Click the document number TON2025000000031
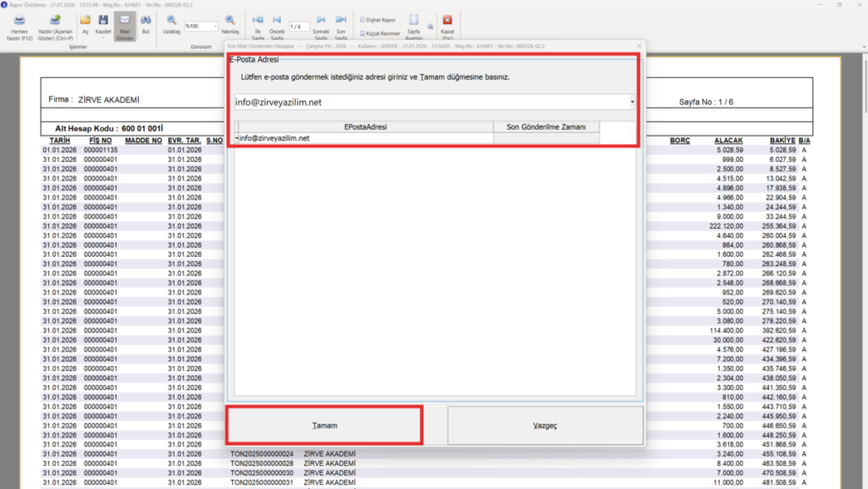Screen dimensions: 868x489 pos(262,482)
